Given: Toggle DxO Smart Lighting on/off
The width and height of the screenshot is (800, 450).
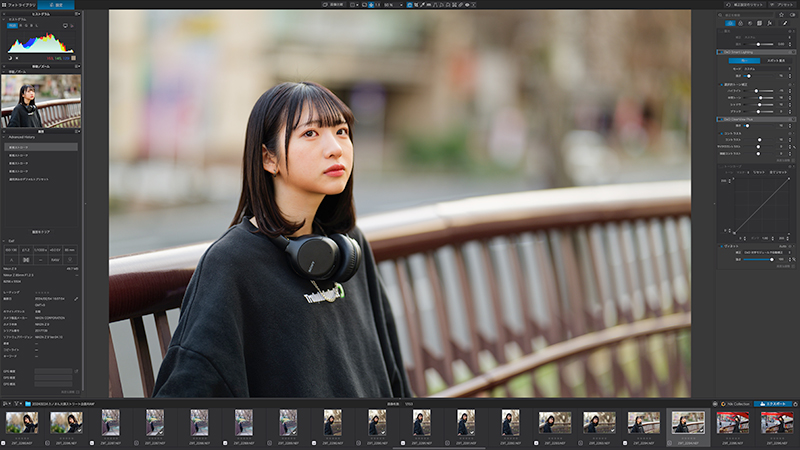Looking at the screenshot, I should point(721,52).
